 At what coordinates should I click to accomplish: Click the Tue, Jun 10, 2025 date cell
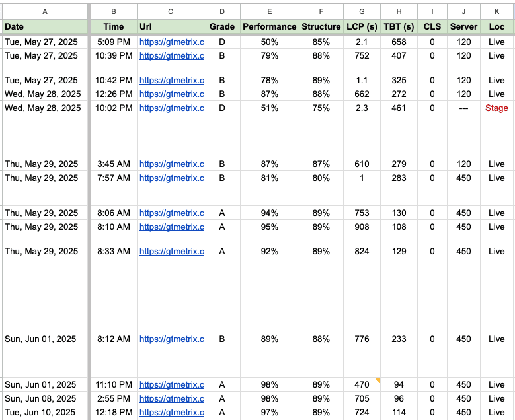point(44,412)
